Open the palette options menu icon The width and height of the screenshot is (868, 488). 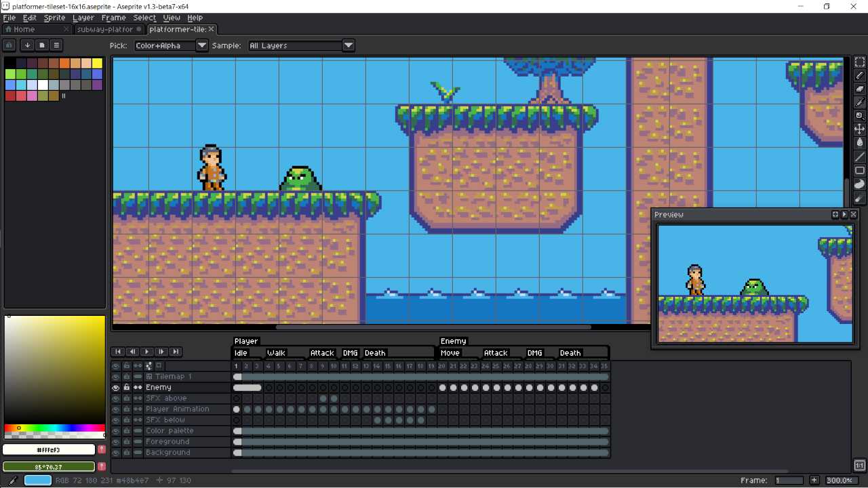pos(57,45)
